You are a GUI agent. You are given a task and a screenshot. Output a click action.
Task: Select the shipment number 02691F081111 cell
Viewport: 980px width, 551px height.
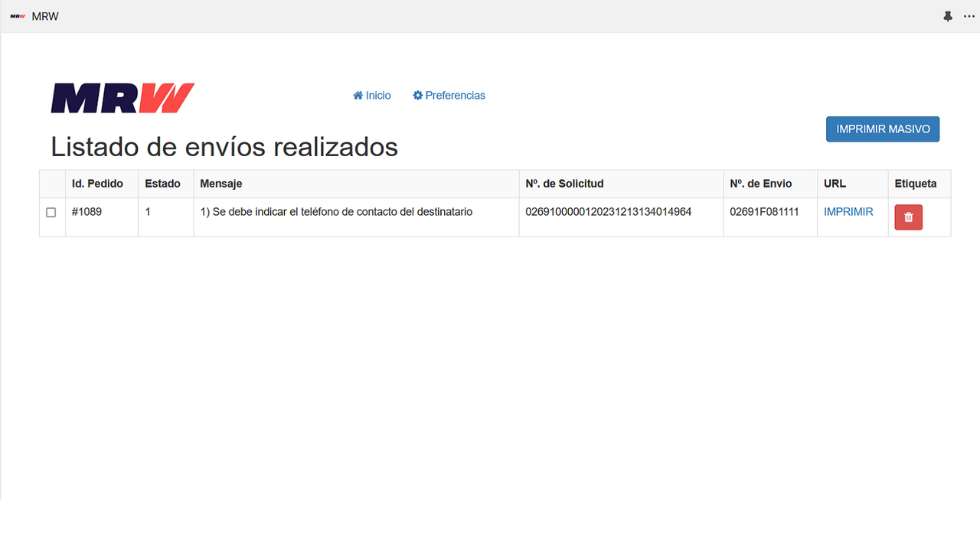click(764, 212)
